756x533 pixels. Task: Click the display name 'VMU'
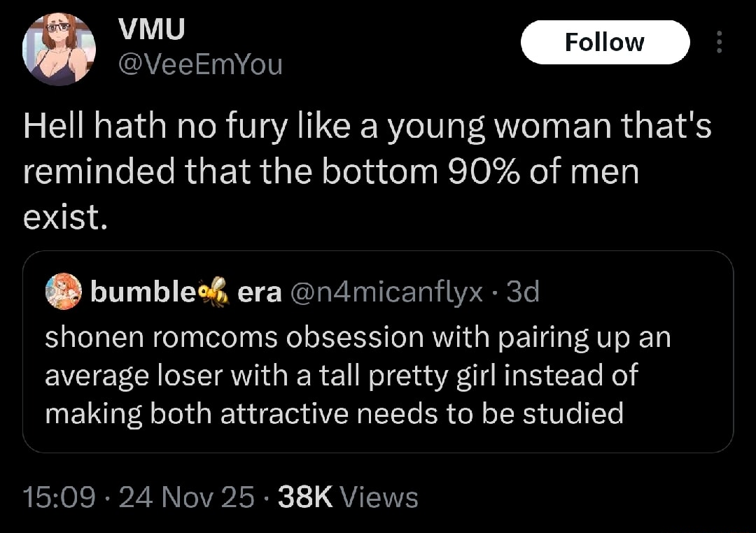151,28
